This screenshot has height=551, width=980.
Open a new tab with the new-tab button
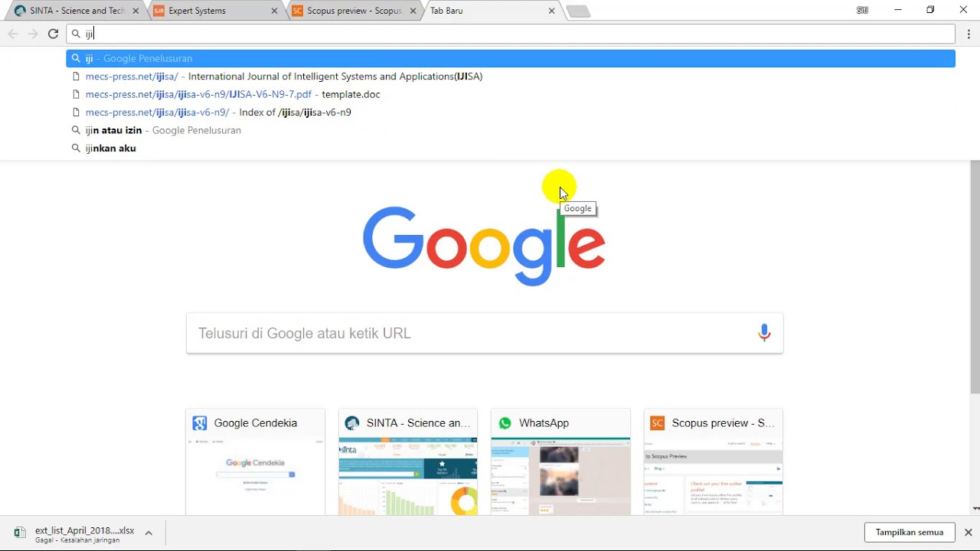(x=578, y=11)
